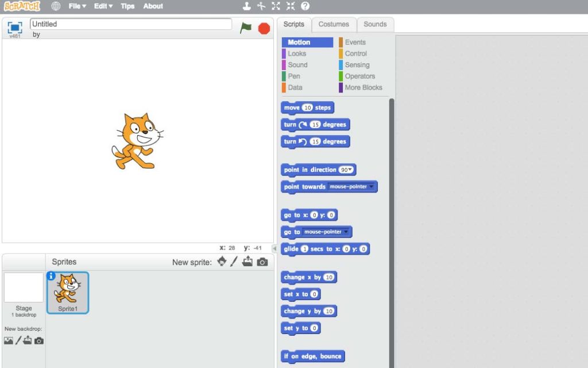Choose backdrop from library

[8, 340]
